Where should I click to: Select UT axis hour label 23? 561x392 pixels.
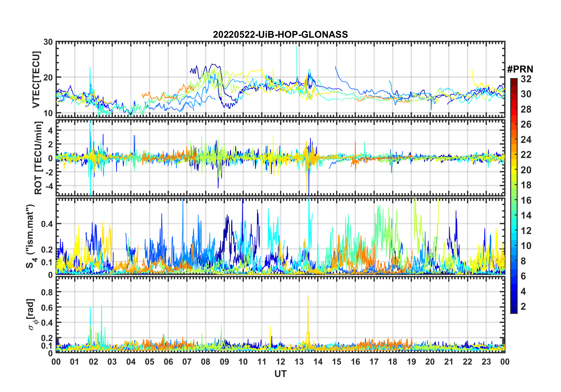(486, 362)
